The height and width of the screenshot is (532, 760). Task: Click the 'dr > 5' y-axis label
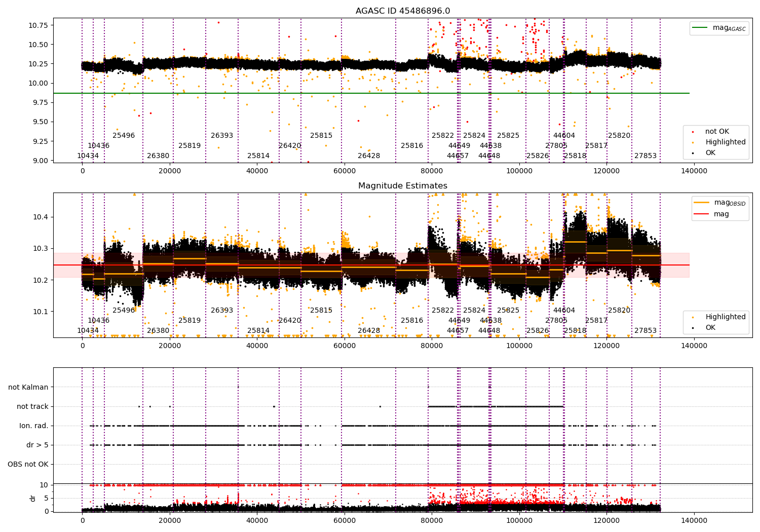tap(37, 445)
